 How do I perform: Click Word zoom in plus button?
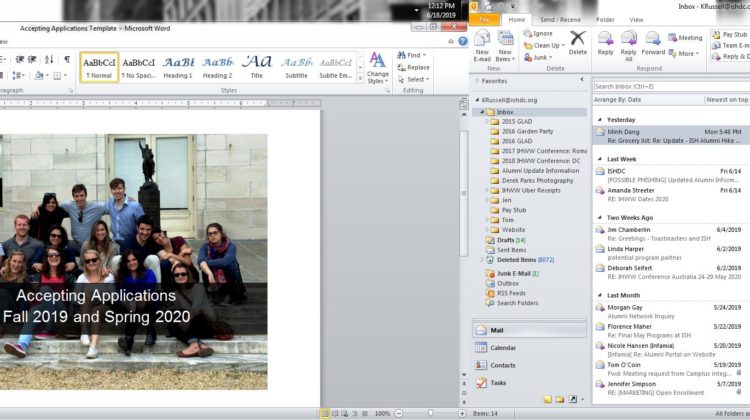click(462, 413)
